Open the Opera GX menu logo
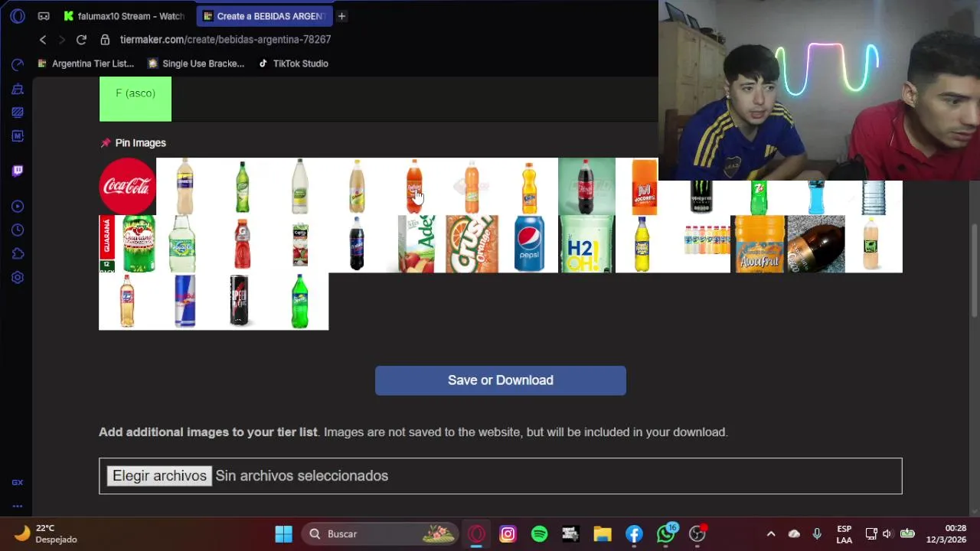The width and height of the screenshot is (980, 551). (x=18, y=15)
